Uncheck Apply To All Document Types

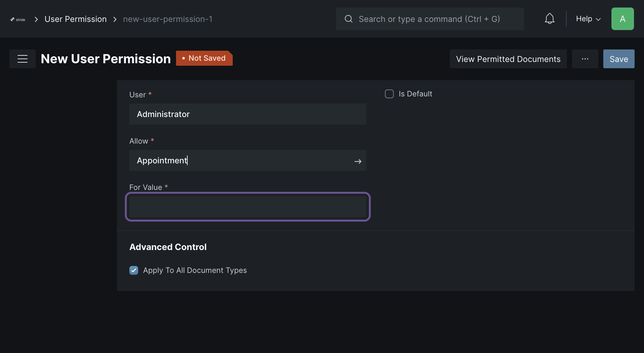pos(134,270)
